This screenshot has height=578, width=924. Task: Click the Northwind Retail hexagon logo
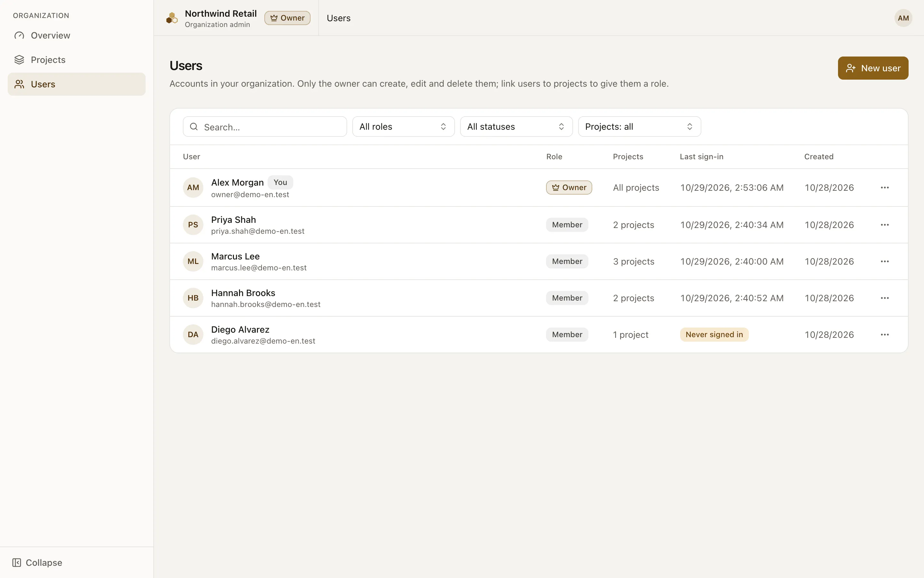click(x=172, y=18)
